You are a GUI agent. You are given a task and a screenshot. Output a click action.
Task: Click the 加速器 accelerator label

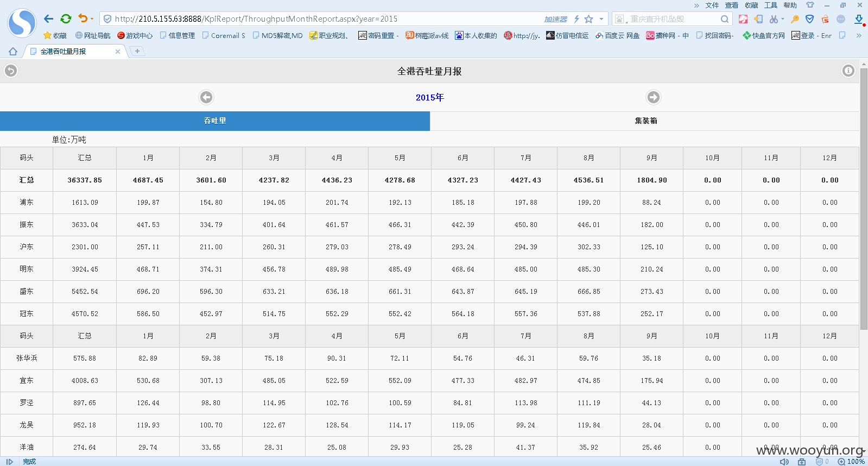555,19
